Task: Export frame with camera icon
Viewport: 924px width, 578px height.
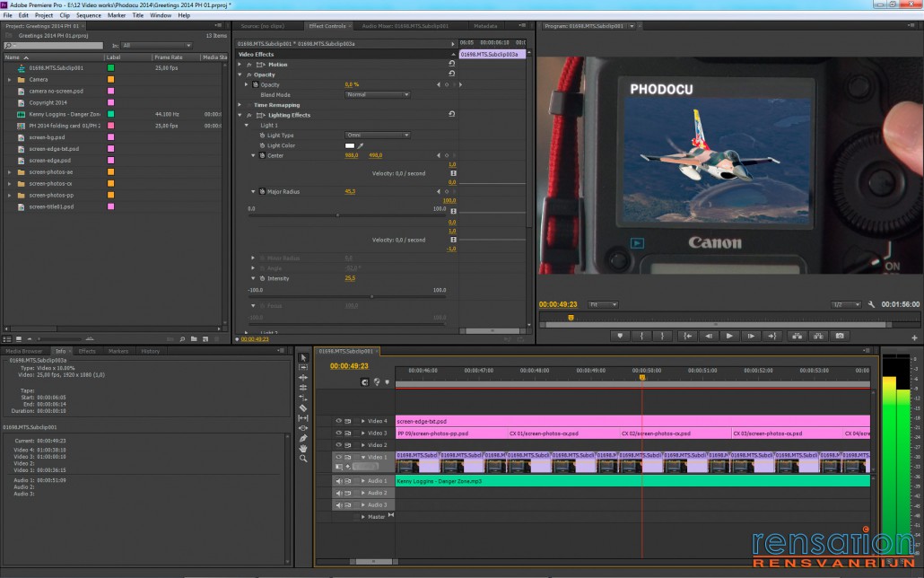Action: [840, 336]
